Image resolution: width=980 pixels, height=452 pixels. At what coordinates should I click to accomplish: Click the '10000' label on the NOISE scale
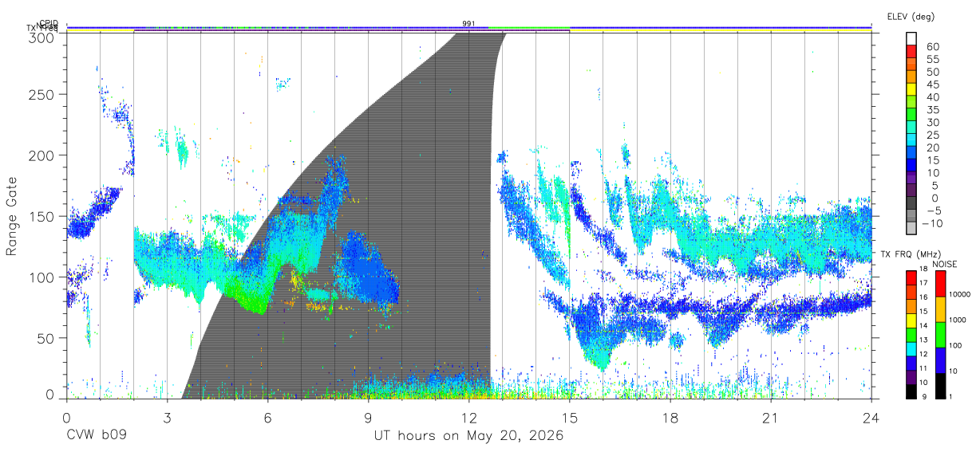958,295
